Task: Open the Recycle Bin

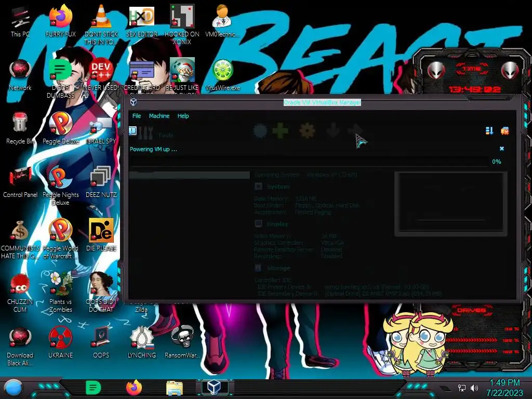Action: (20, 129)
